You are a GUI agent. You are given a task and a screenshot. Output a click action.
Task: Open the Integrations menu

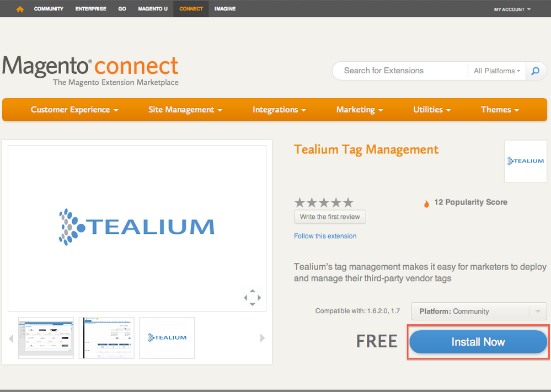[279, 110]
